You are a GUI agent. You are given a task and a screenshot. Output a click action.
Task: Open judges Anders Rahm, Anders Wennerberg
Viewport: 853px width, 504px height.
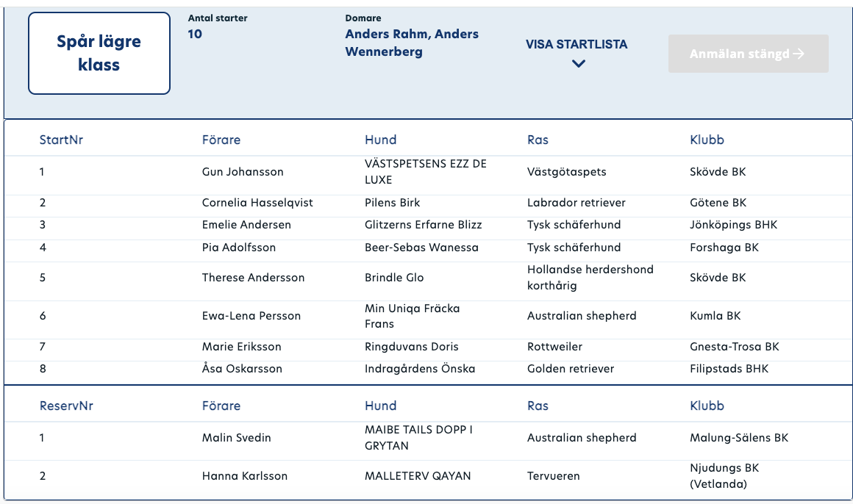click(412, 43)
